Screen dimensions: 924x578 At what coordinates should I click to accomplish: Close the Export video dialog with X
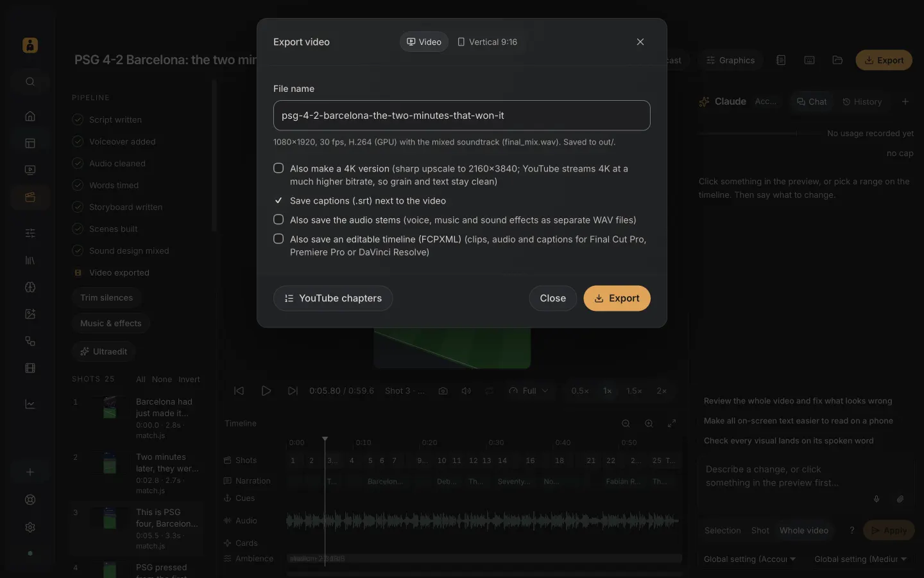point(640,42)
